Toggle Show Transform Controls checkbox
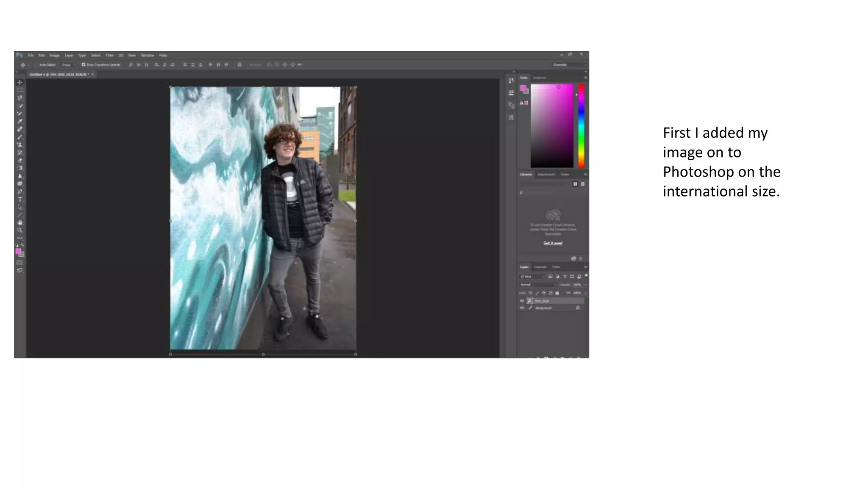This screenshot has width=868, height=488. pos(83,65)
